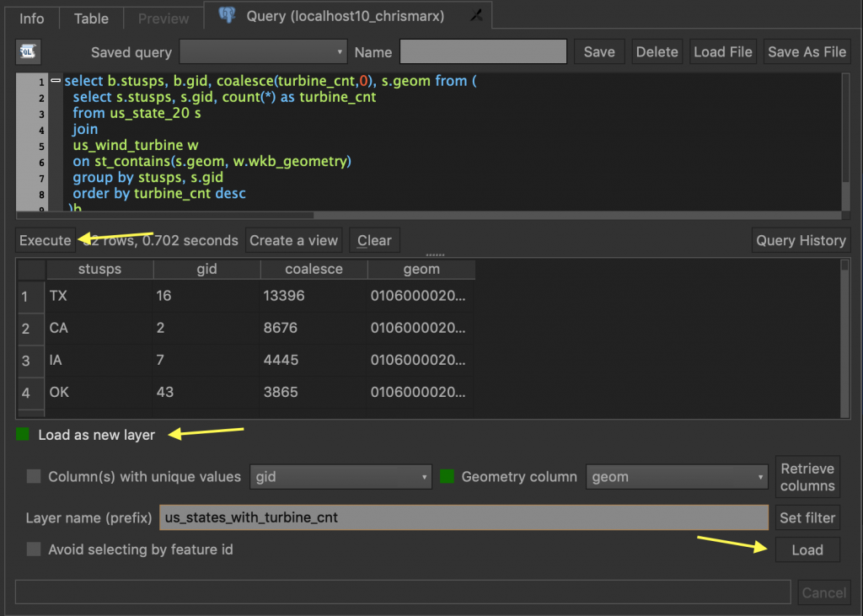Click Retrieve columns button

807,477
